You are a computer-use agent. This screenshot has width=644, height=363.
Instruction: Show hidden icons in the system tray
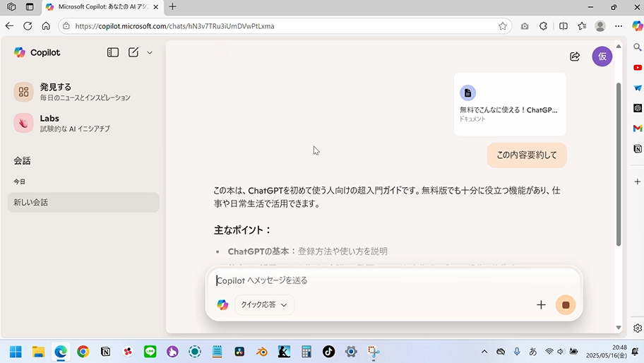(x=484, y=352)
